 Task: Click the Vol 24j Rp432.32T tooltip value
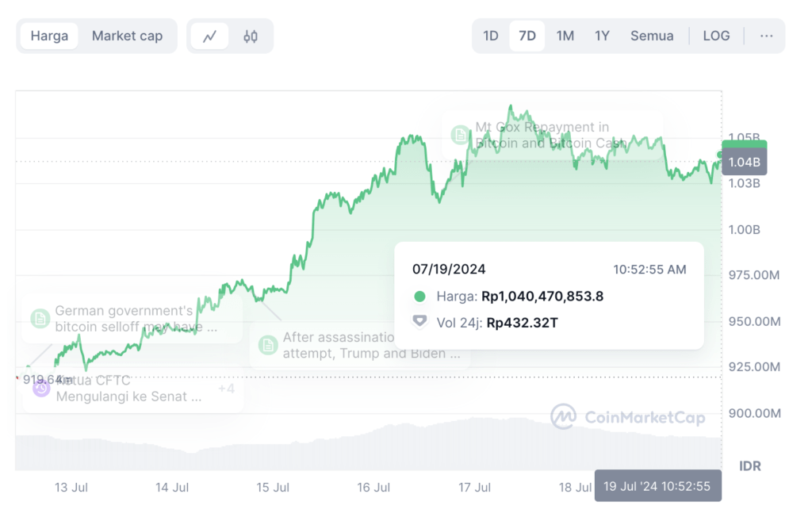[x=522, y=323]
